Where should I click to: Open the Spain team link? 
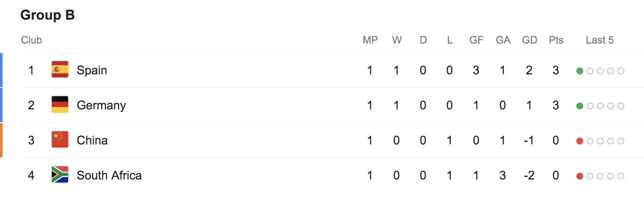pos(92,70)
